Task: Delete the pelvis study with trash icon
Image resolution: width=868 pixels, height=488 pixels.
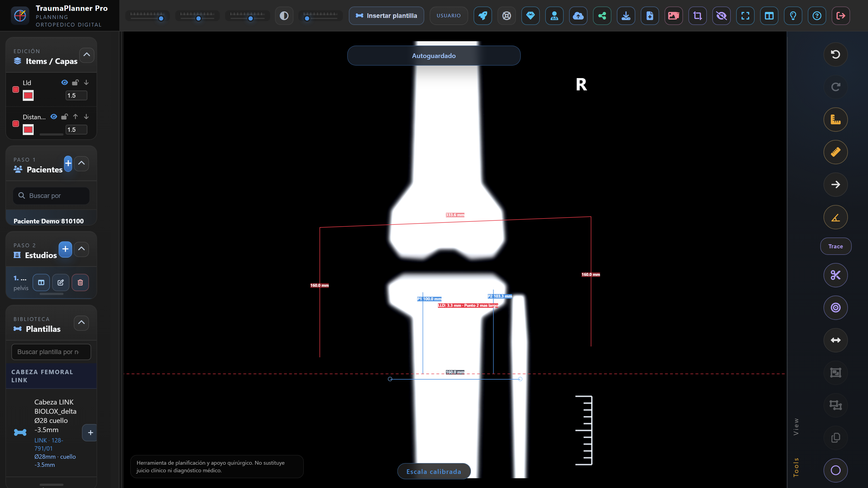Action: pyautogui.click(x=80, y=282)
